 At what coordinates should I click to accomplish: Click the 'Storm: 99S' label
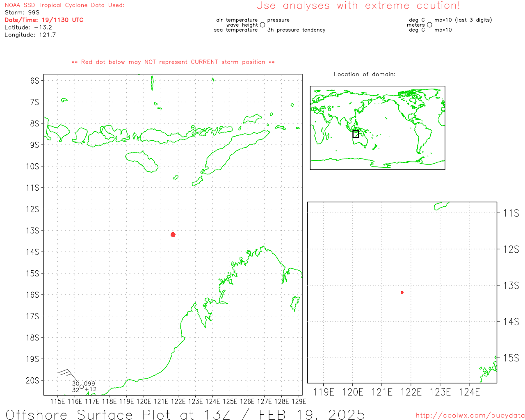pos(22,12)
